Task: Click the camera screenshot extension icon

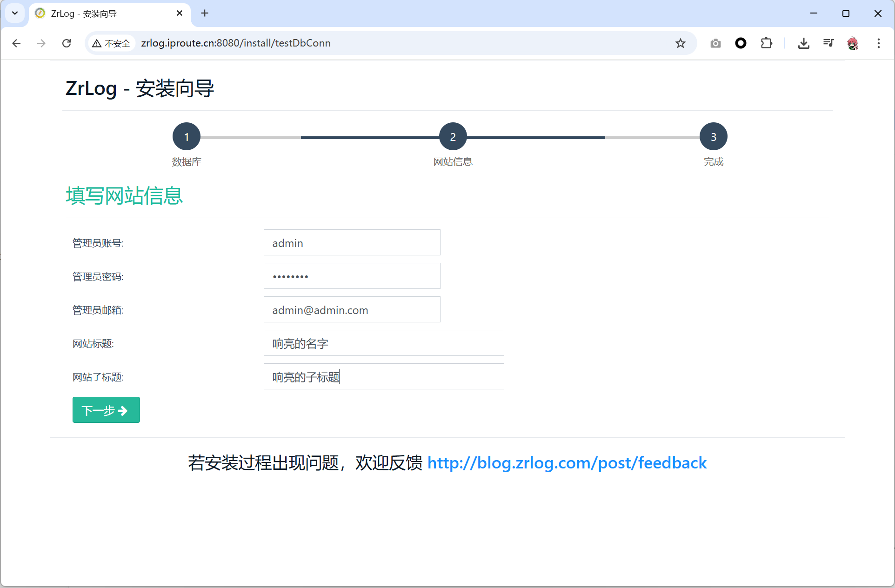Action: (715, 43)
